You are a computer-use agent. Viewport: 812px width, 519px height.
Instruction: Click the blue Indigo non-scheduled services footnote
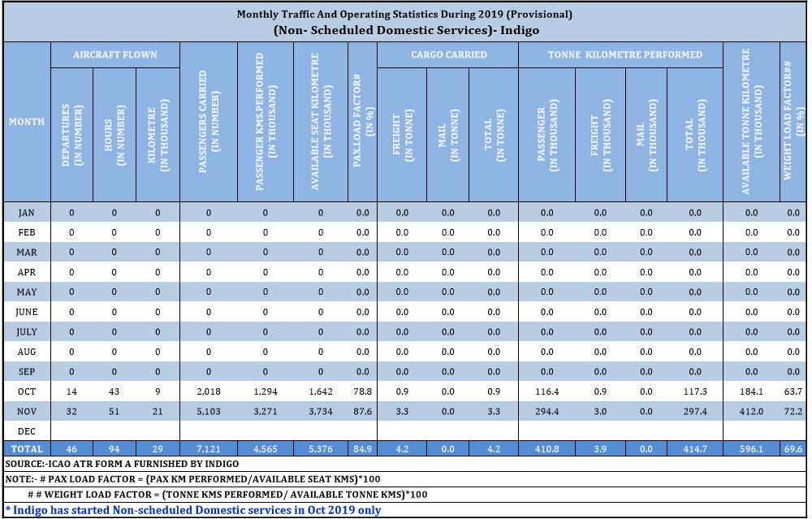192,510
